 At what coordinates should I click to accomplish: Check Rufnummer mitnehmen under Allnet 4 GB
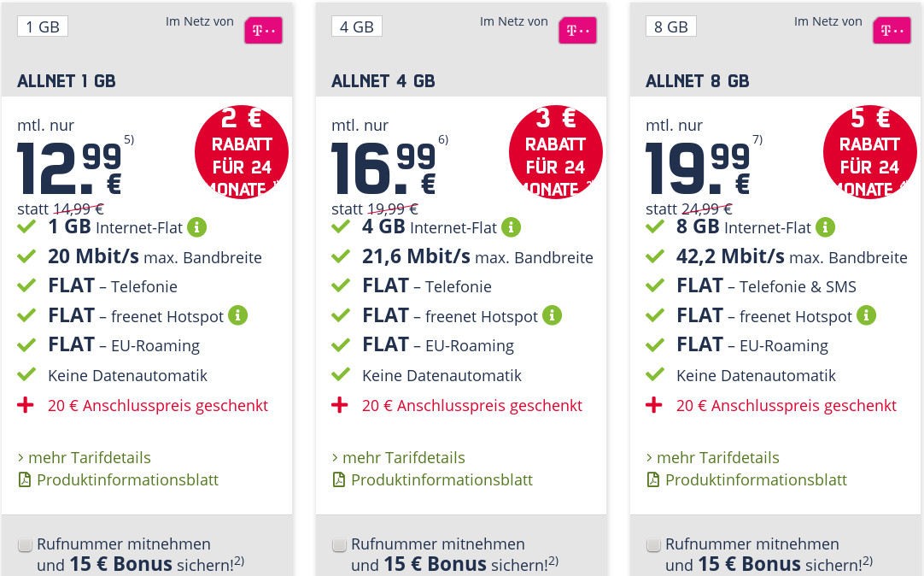tap(339, 544)
